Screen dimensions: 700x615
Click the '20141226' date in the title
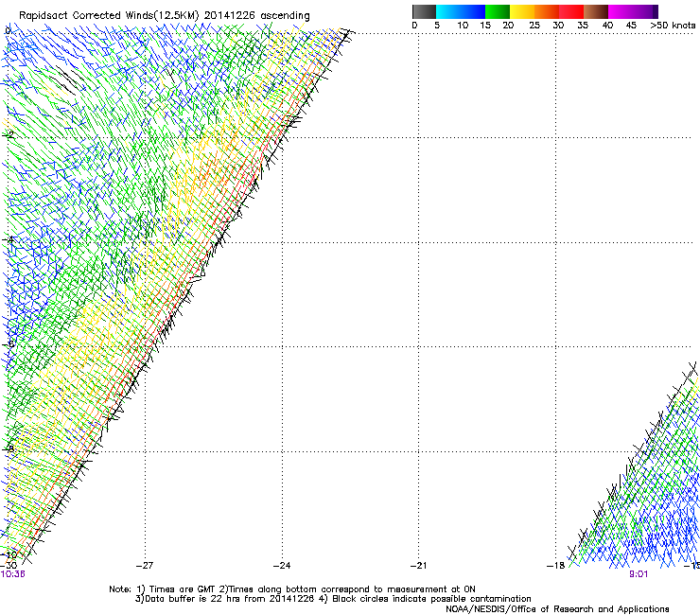tap(230, 16)
